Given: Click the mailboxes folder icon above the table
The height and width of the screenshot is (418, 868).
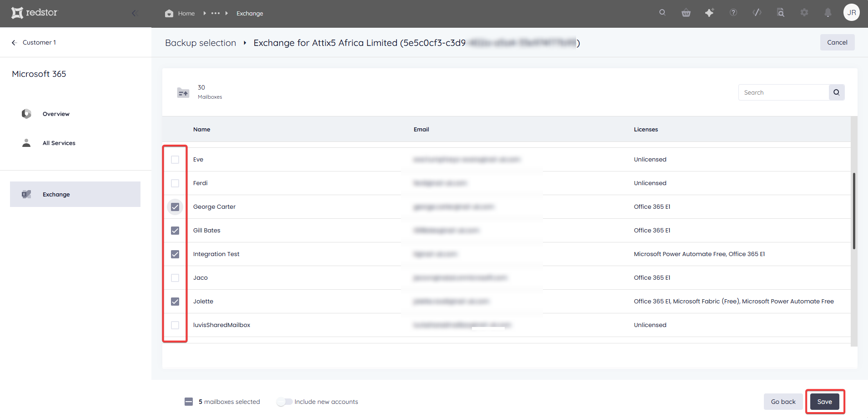Looking at the screenshot, I should pos(183,92).
